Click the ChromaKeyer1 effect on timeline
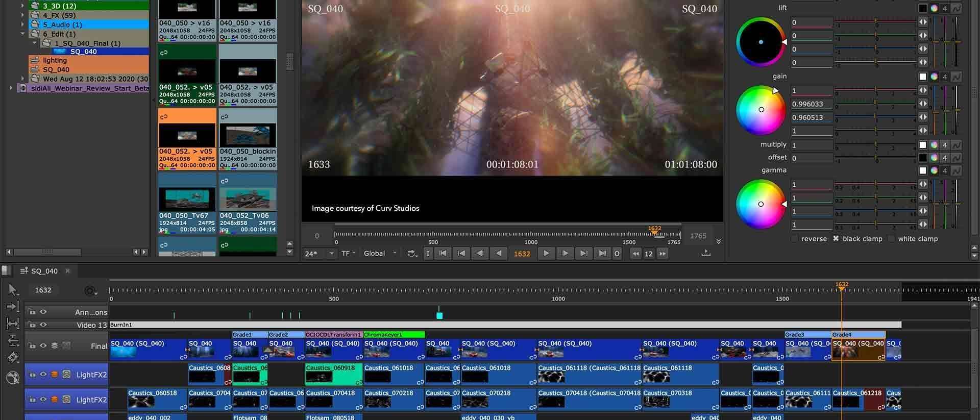The height and width of the screenshot is (420, 980). pos(394,335)
